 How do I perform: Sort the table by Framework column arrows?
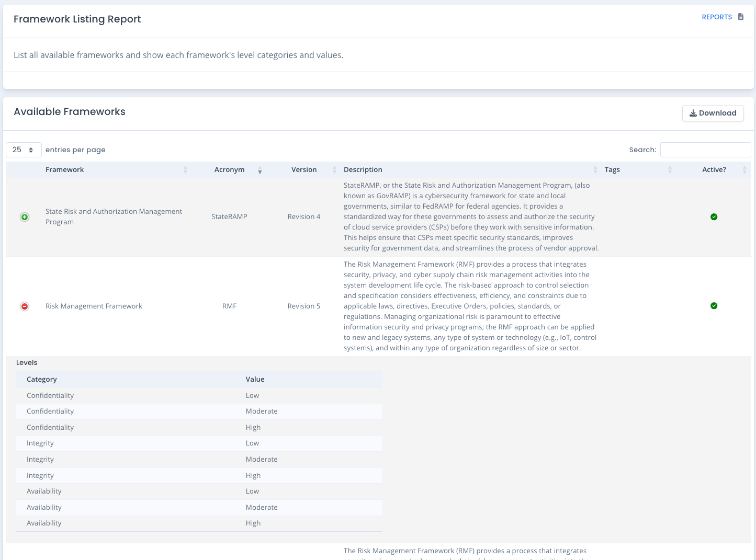185,169
